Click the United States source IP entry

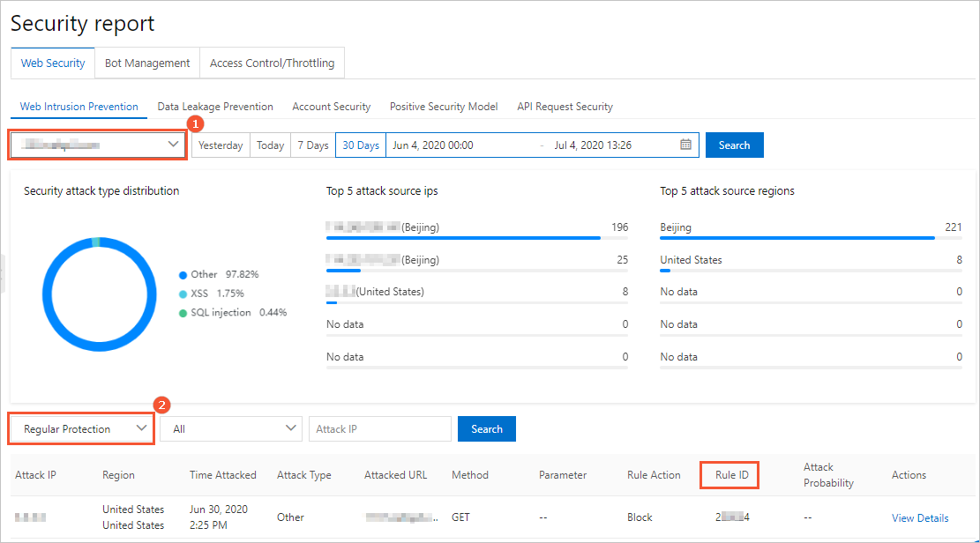[x=375, y=292]
